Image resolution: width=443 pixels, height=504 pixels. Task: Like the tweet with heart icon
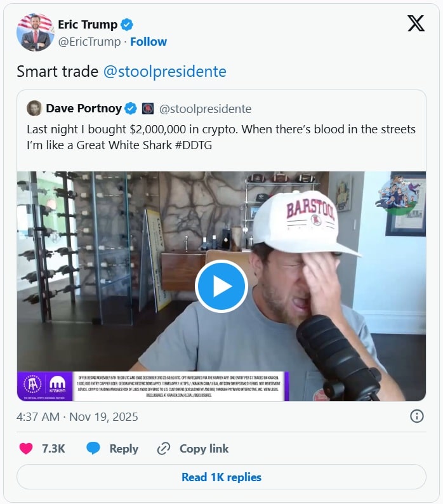pyautogui.click(x=26, y=449)
